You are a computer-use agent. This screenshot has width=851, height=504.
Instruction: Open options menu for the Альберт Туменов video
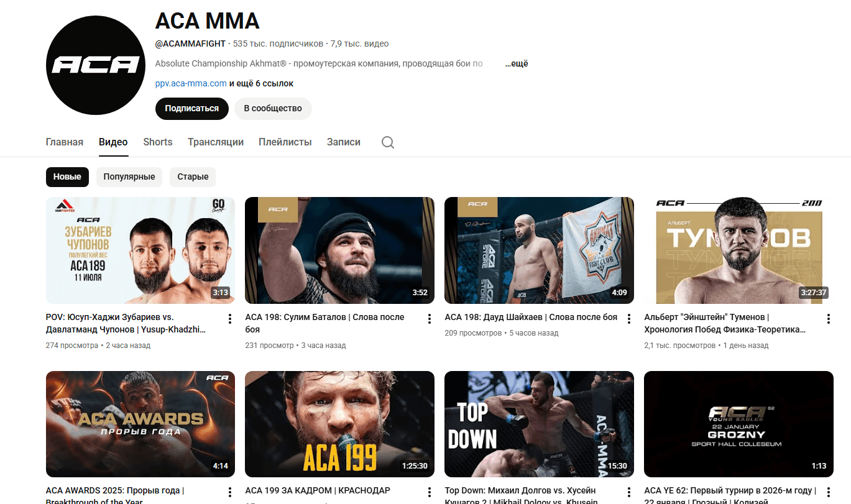coord(828,318)
